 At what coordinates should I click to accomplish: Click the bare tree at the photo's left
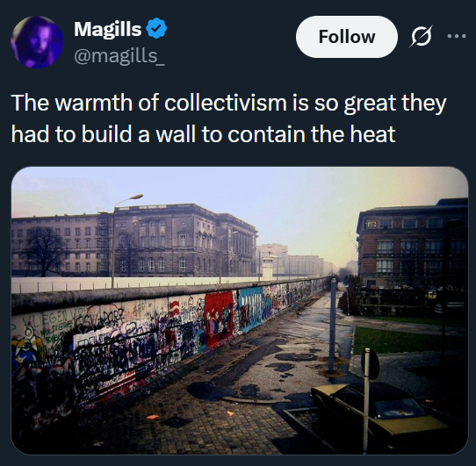44,250
